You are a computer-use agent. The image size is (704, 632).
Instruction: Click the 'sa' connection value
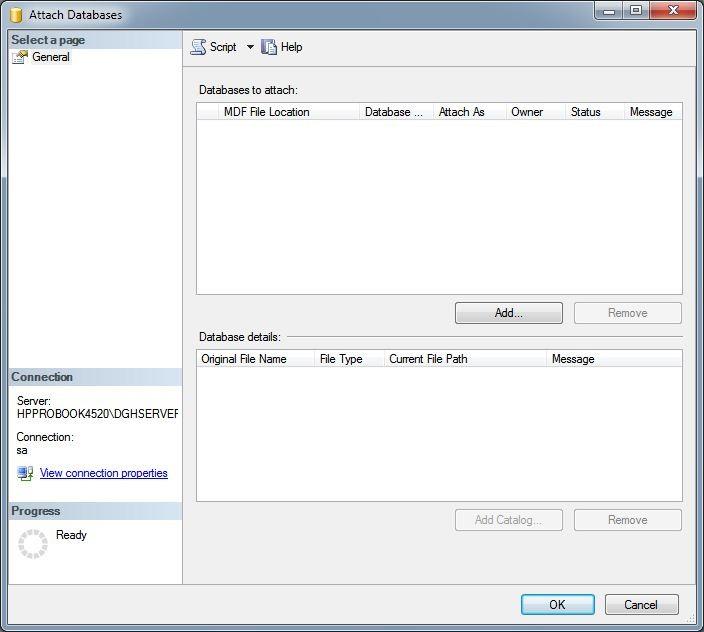click(x=22, y=450)
